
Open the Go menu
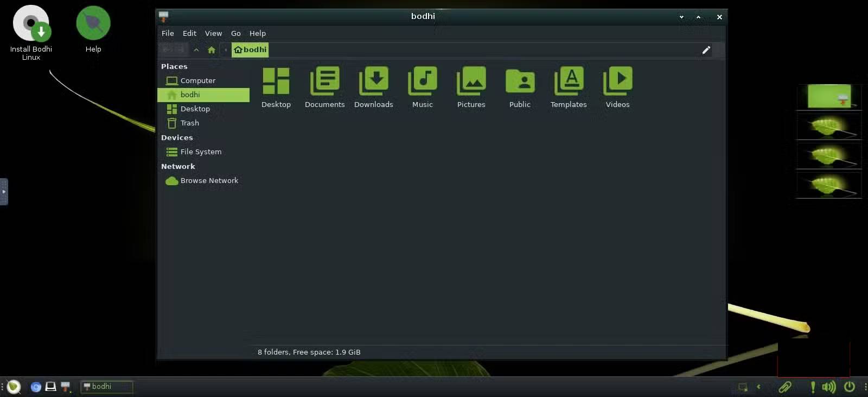pyautogui.click(x=236, y=33)
